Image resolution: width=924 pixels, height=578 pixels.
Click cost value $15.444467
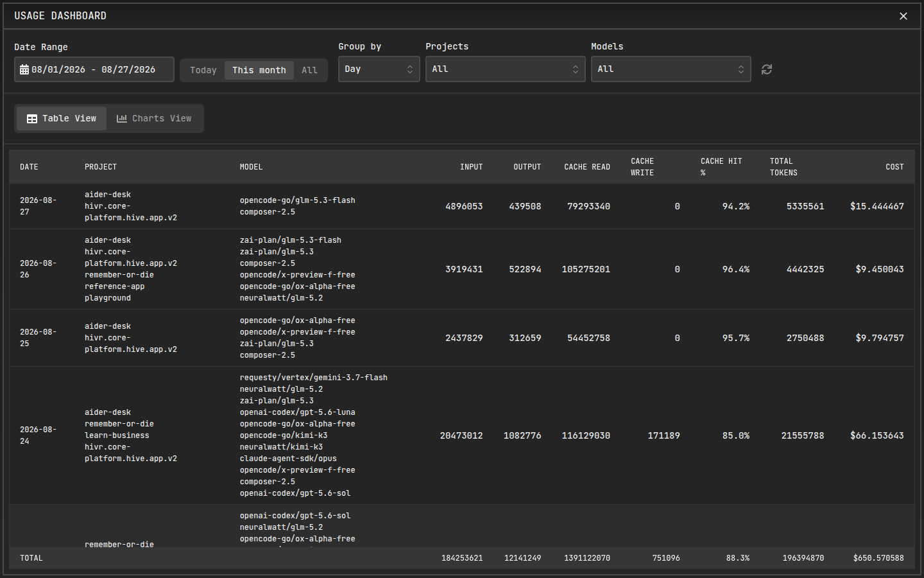click(877, 206)
